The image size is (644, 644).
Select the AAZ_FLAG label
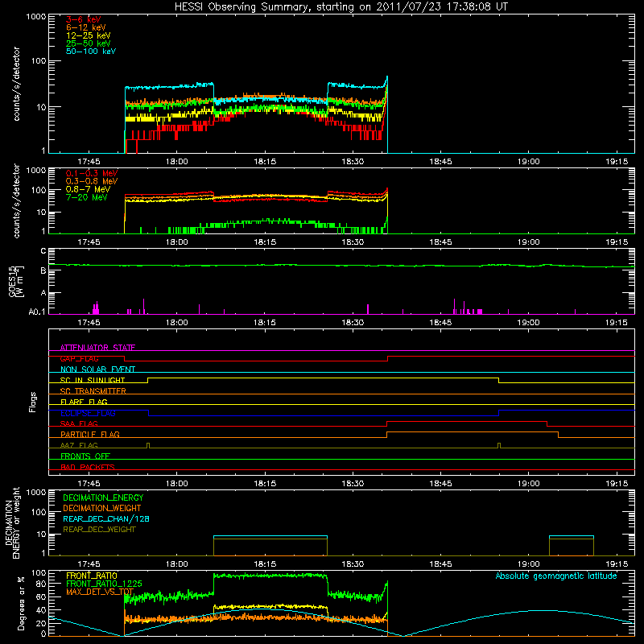pos(79,445)
